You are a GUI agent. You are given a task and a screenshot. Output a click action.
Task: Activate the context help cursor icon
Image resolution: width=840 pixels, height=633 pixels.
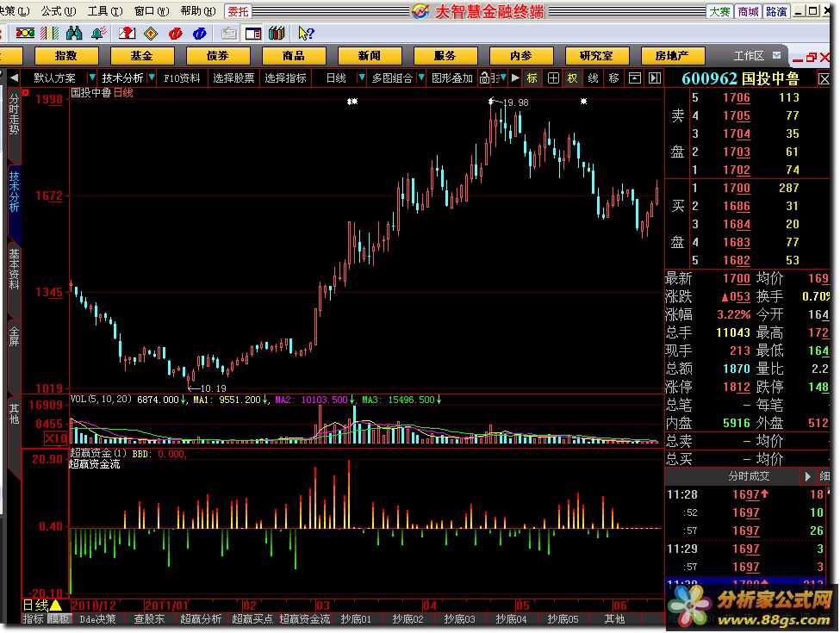tap(306, 34)
